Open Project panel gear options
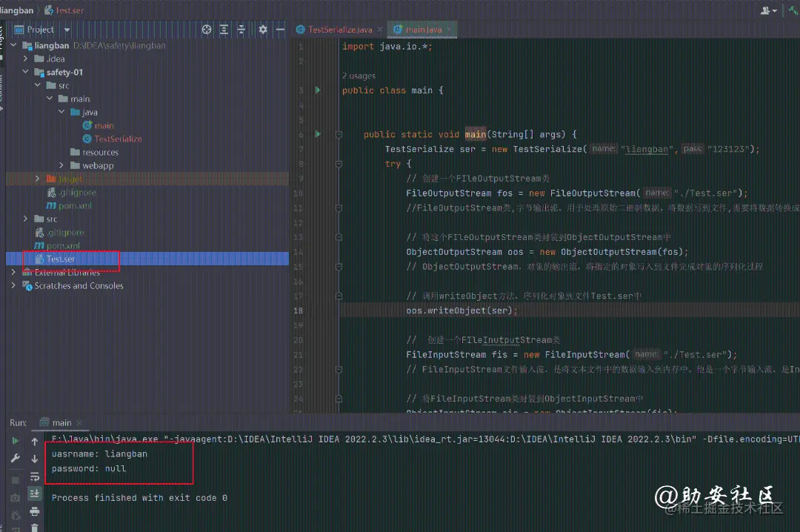The width and height of the screenshot is (800, 532). 263,30
